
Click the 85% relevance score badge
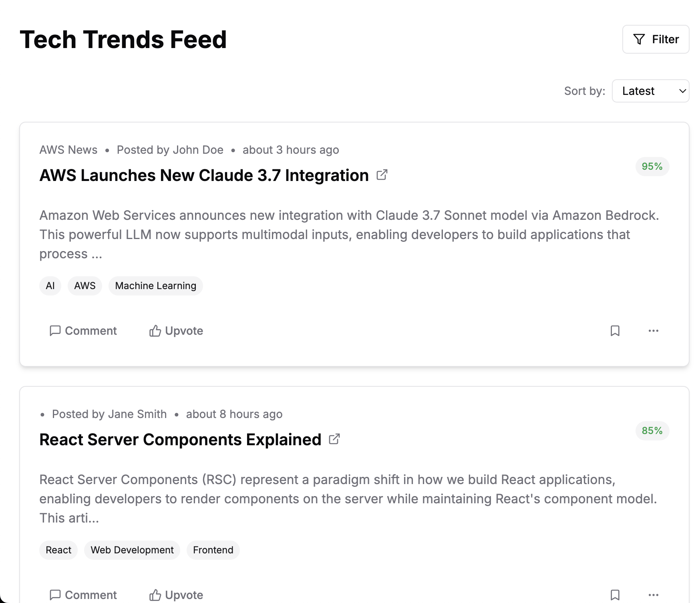652,431
